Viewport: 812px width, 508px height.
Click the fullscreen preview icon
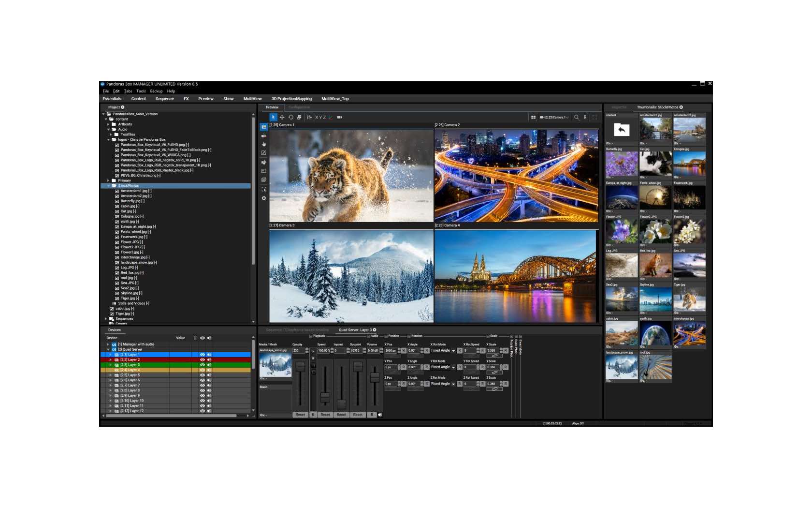click(x=594, y=117)
